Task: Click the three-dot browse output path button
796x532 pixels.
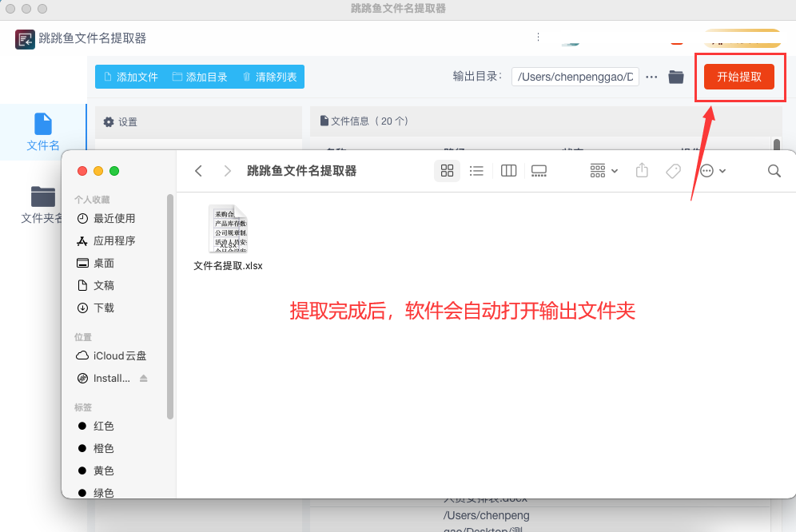Action: point(651,77)
